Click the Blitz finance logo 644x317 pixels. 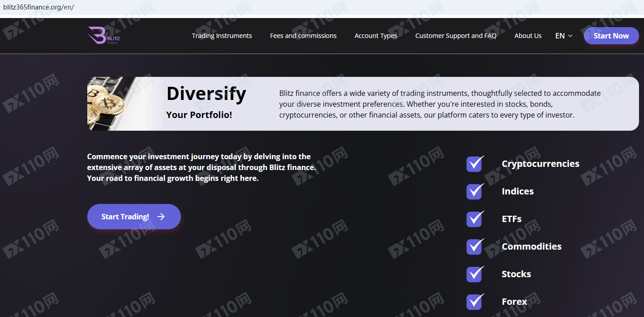(104, 35)
